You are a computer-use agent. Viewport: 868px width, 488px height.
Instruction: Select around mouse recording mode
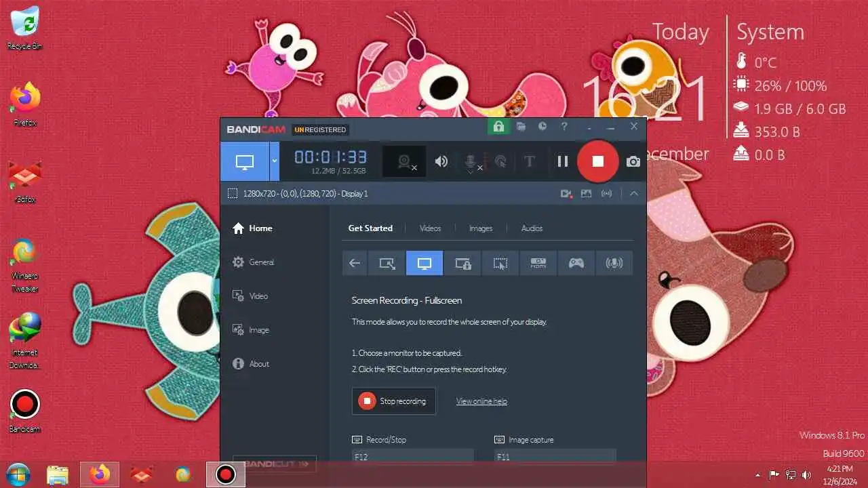(x=500, y=263)
